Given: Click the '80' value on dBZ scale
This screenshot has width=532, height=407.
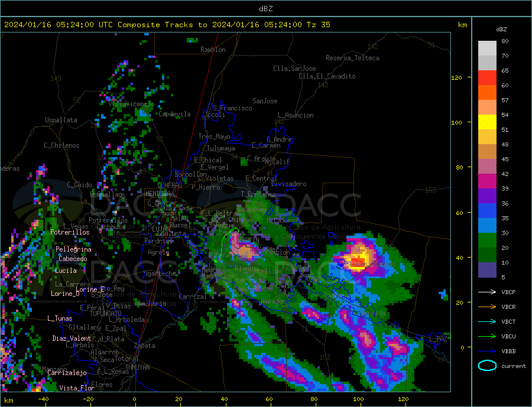Looking at the screenshot, I should (505, 41).
